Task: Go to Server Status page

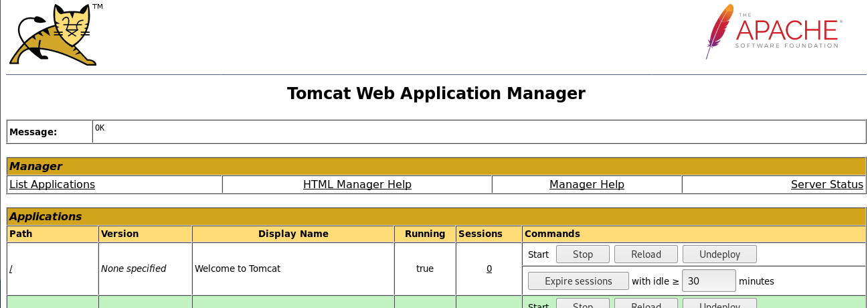Action: tap(827, 185)
